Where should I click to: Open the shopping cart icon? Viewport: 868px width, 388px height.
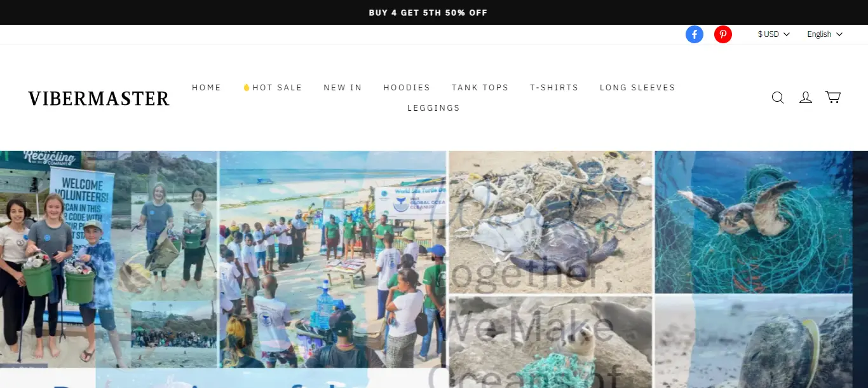(833, 97)
